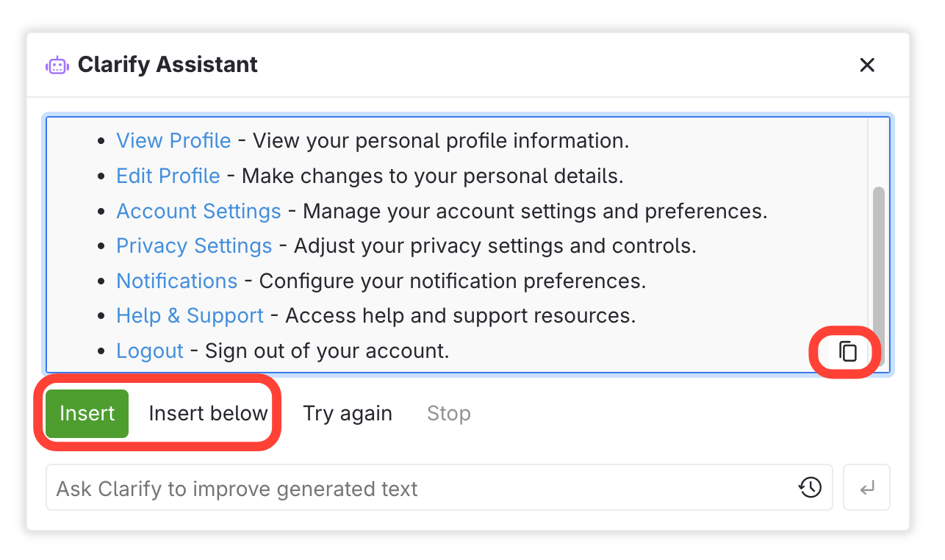Select the Notifications link

177,281
